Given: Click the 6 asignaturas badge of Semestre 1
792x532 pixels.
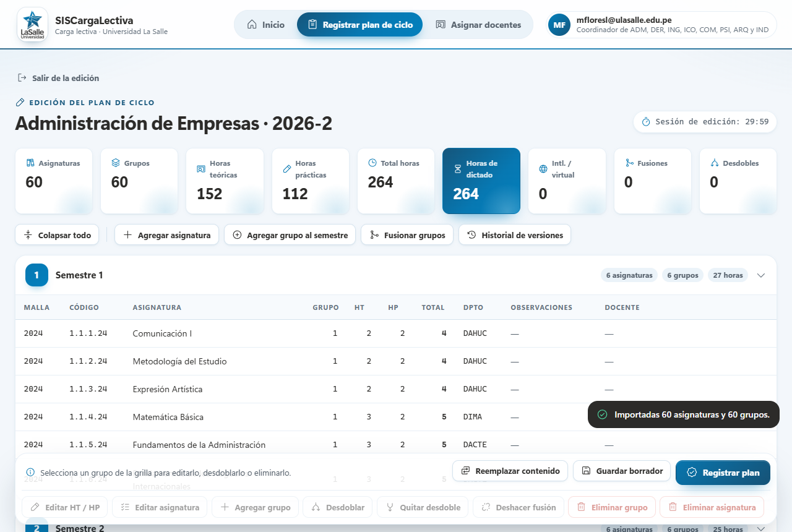Looking at the screenshot, I should pyautogui.click(x=629, y=275).
